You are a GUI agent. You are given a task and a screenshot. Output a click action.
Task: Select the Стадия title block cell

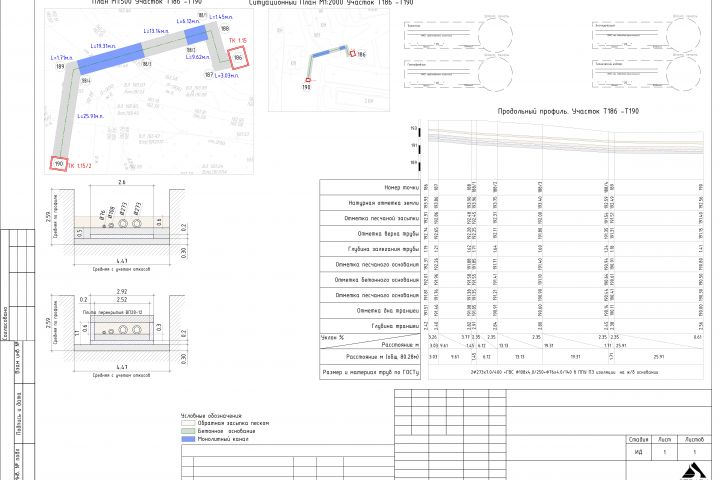click(x=639, y=440)
